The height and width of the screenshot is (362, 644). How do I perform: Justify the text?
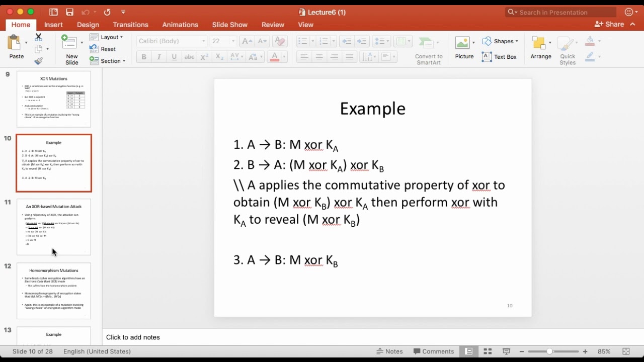tap(349, 57)
